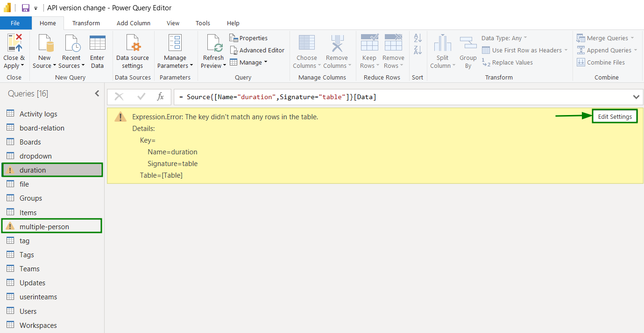Click the save icon in title bar
The width and height of the screenshot is (644, 333).
pyautogui.click(x=25, y=8)
